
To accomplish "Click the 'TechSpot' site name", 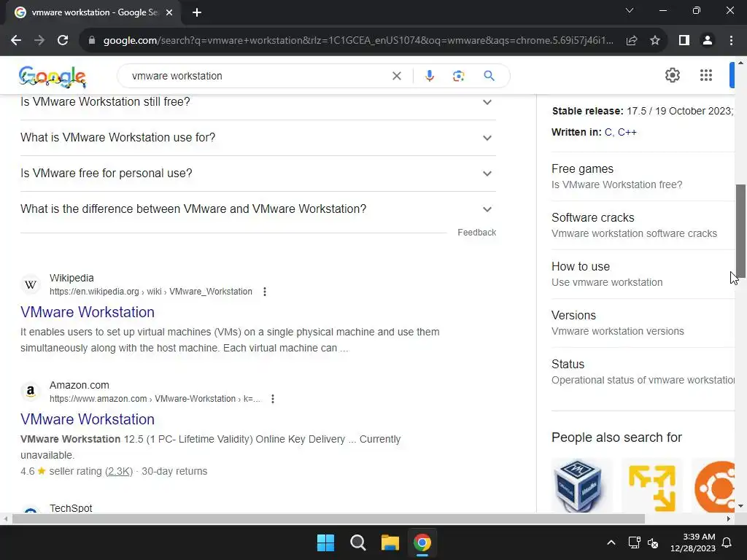I will [71, 507].
